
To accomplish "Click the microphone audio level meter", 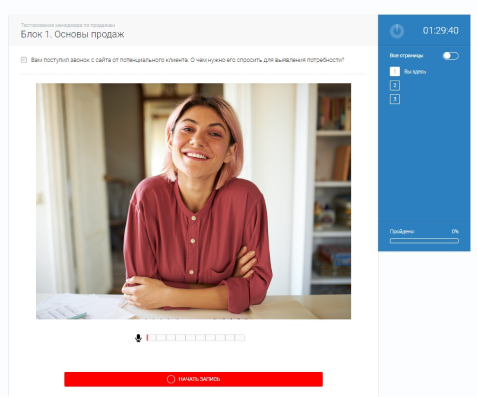I will (x=195, y=338).
